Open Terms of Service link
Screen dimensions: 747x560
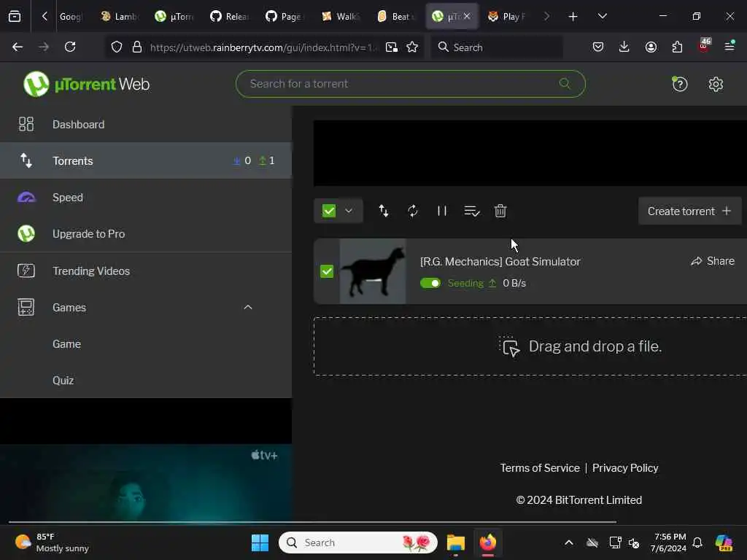click(540, 468)
